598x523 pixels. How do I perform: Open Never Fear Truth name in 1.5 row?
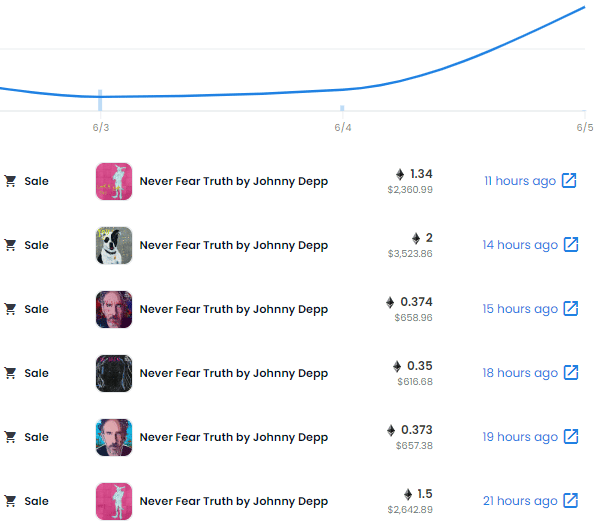click(x=234, y=501)
